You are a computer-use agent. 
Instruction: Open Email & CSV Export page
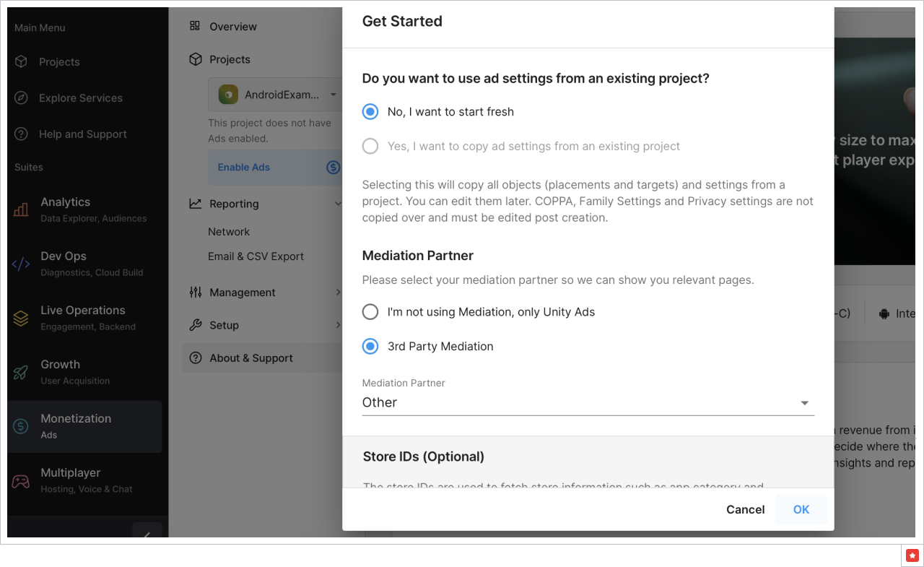click(x=256, y=256)
